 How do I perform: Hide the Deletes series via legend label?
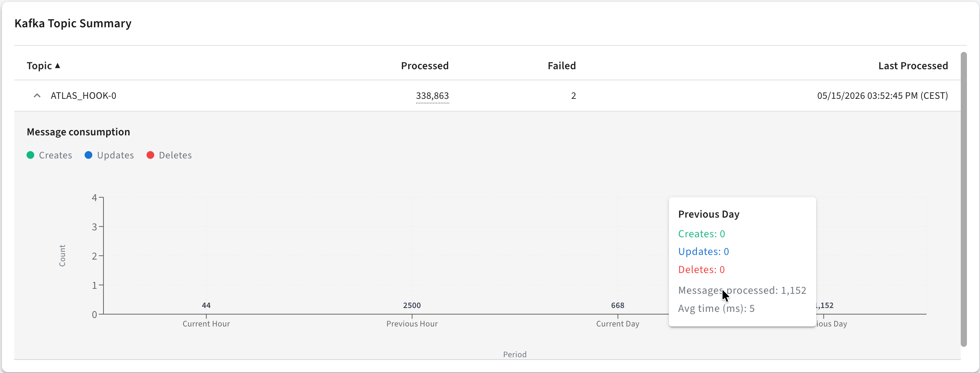175,155
